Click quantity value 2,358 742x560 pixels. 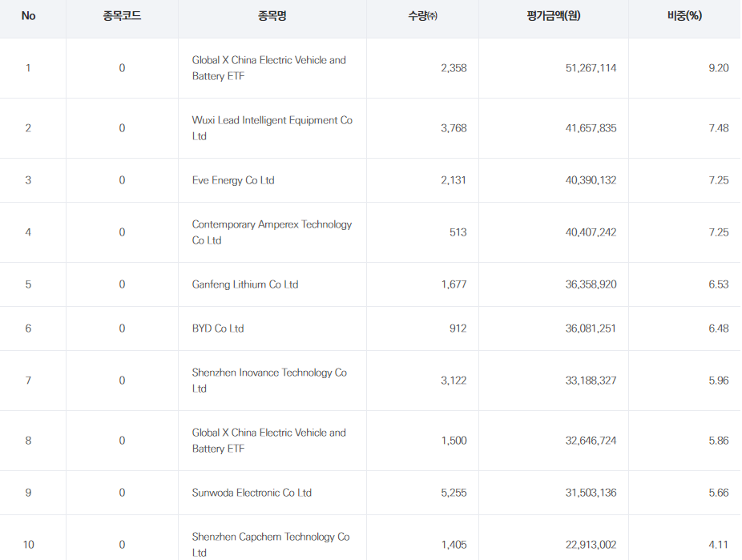(454, 68)
